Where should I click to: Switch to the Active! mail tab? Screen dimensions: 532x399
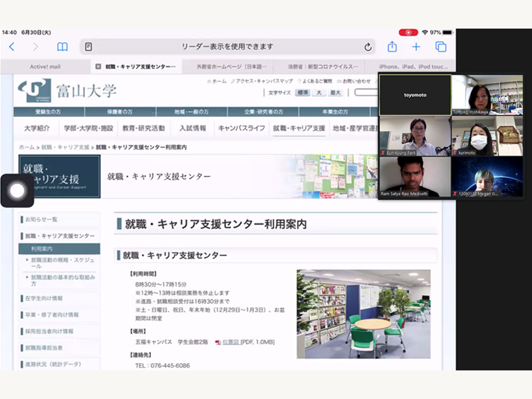pyautogui.click(x=45, y=66)
